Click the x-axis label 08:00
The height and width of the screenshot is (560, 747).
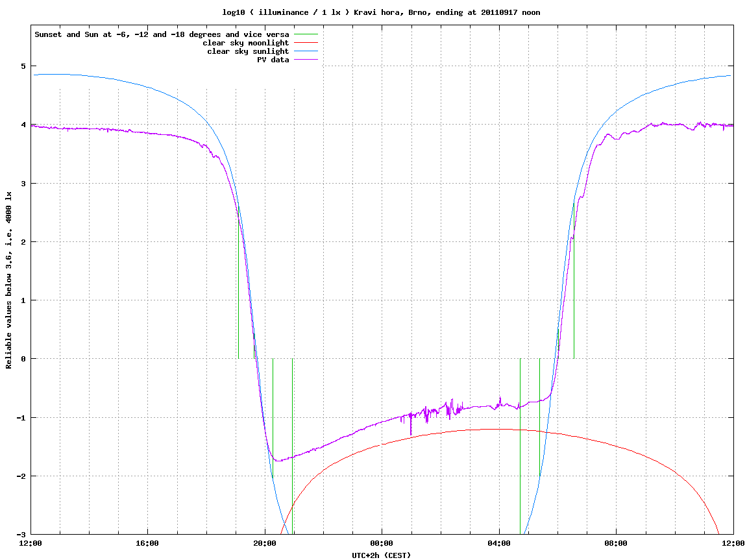click(x=617, y=543)
